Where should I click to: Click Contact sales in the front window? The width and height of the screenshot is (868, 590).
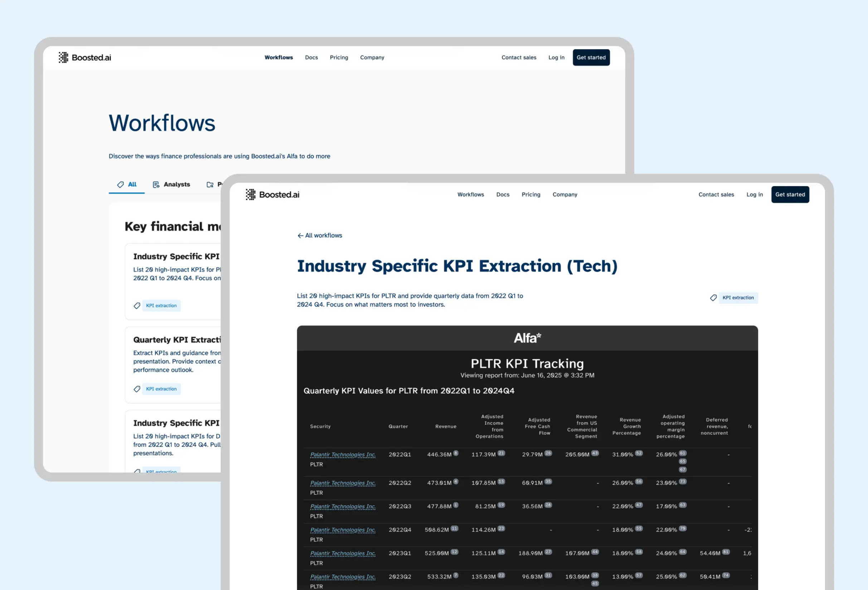coord(716,195)
